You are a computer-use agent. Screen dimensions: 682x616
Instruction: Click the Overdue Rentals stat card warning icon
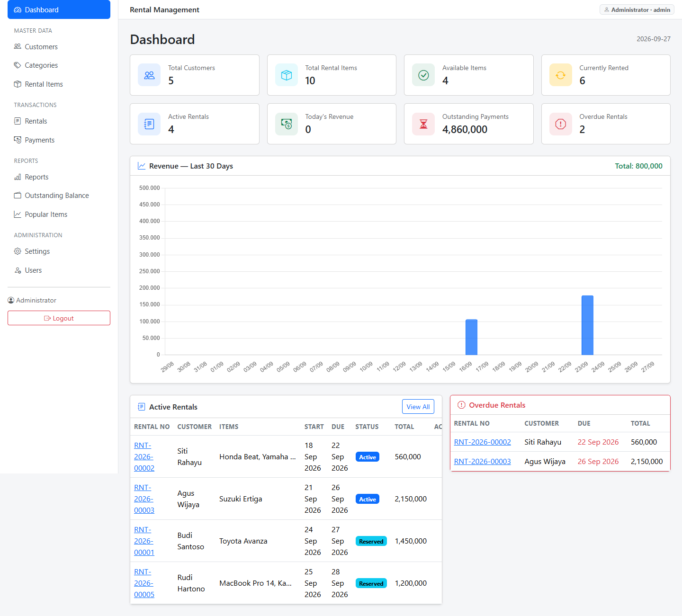561,124
